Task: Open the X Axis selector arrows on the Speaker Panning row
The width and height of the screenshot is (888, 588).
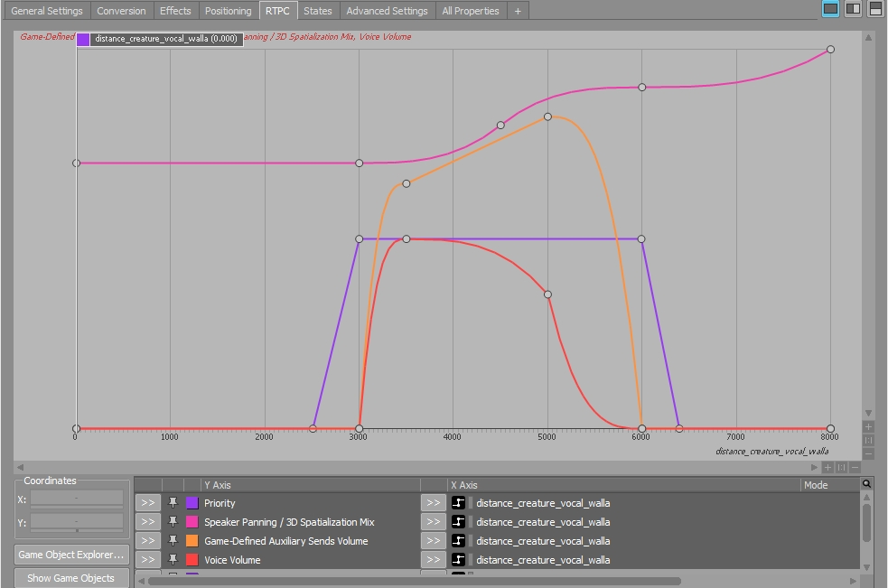Action: (x=434, y=522)
